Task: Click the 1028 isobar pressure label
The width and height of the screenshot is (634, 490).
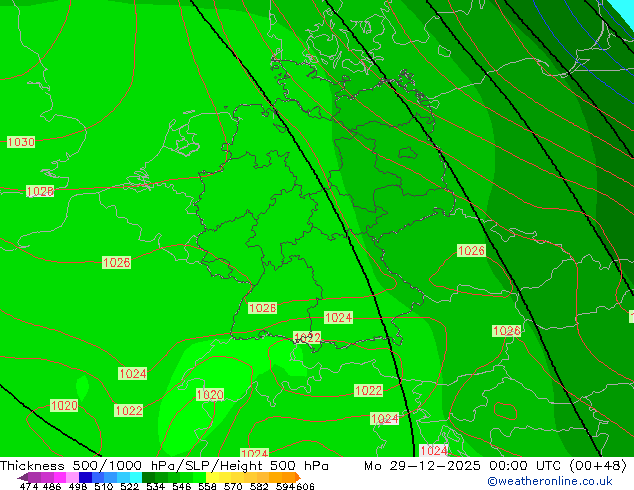Action: pyautogui.click(x=40, y=191)
